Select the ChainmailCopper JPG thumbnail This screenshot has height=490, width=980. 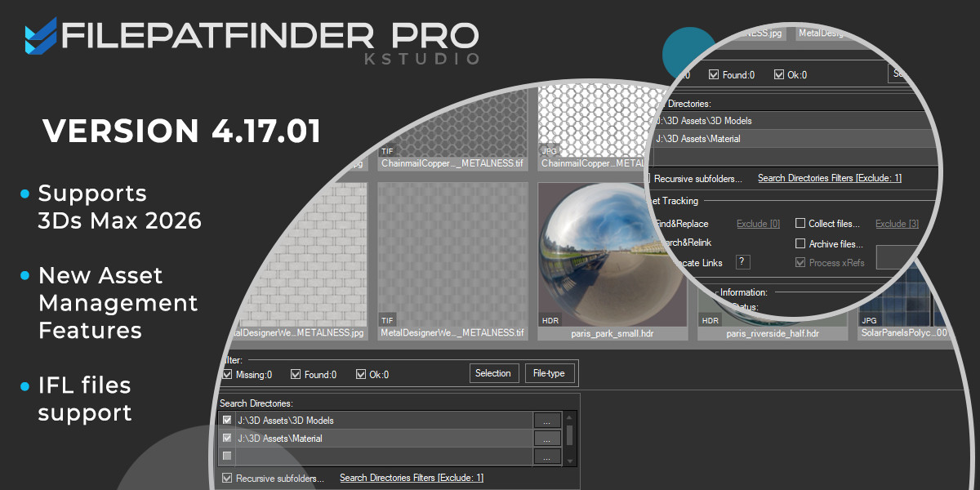coord(600,127)
